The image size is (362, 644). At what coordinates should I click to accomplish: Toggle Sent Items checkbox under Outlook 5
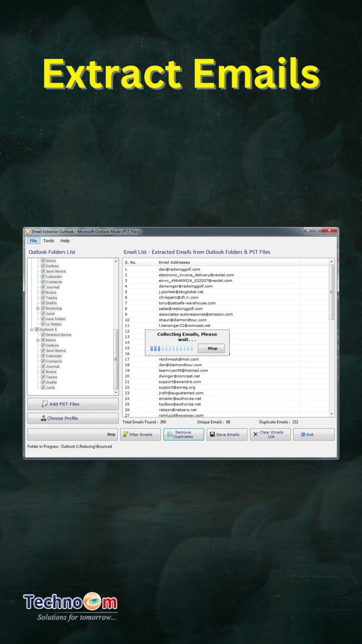tap(43, 351)
